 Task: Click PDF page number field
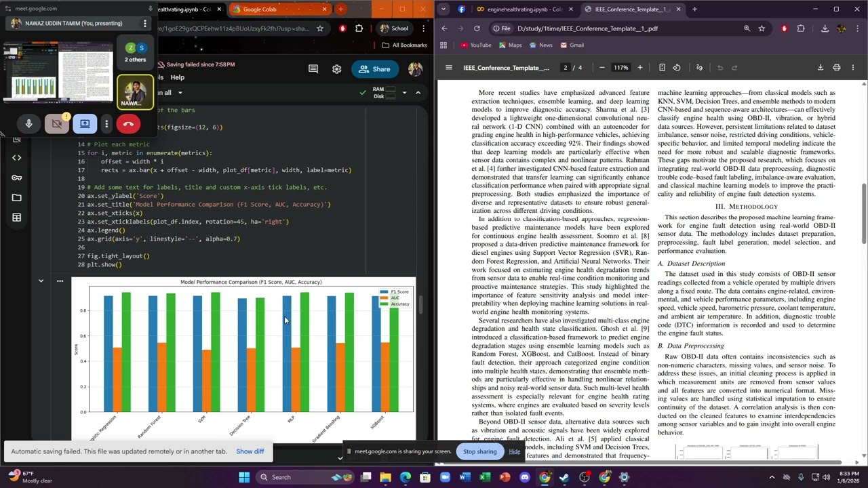(566, 68)
